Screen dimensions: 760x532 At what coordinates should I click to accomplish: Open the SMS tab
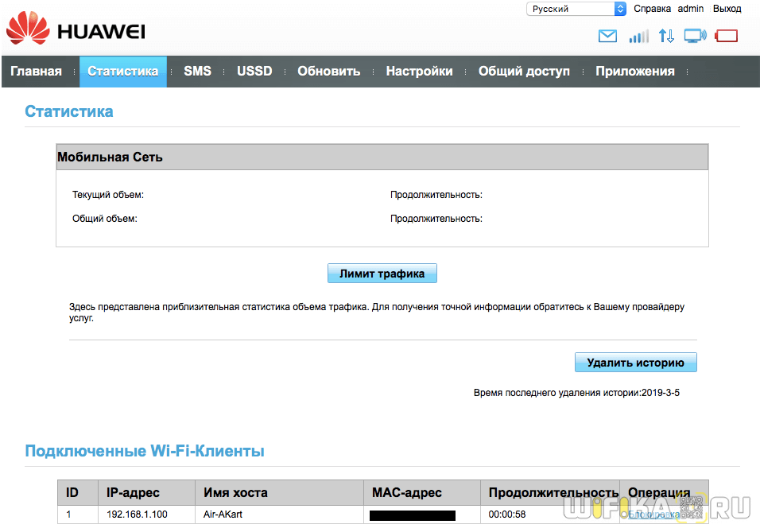197,72
